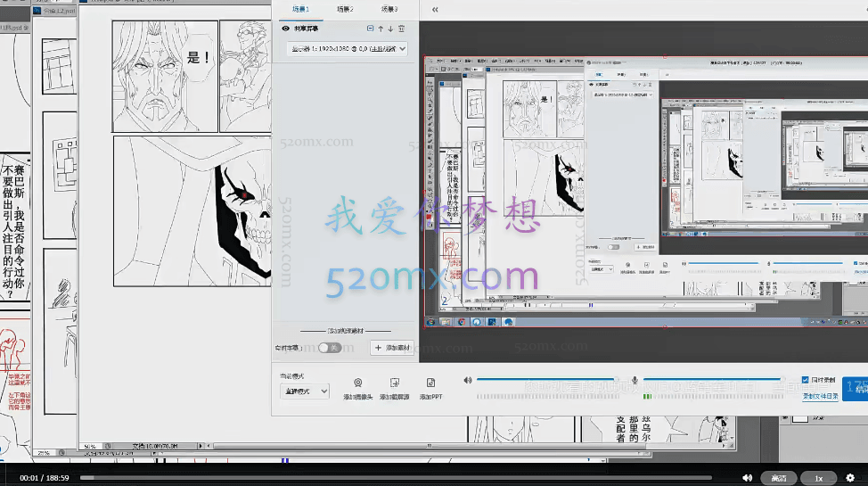This screenshot has width=868, height=486.
Task: Open Photoshop status bar info arrow menu
Action: coord(201,446)
